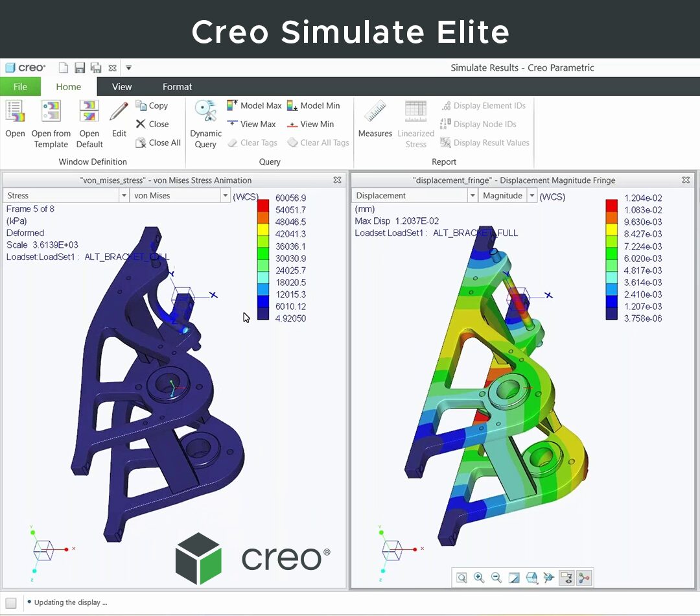This screenshot has width=700, height=616.
Task: Zoom in using the graphics toolbar
Action: pos(479,578)
